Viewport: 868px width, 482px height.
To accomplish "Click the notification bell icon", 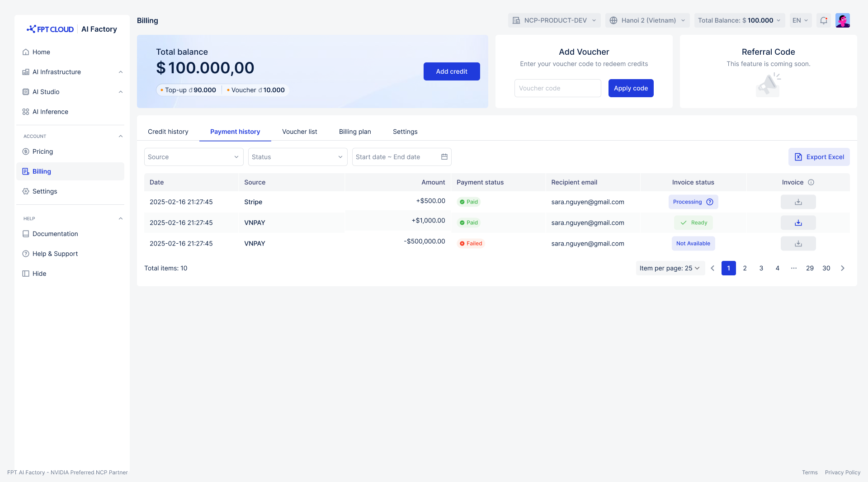I will tap(824, 20).
